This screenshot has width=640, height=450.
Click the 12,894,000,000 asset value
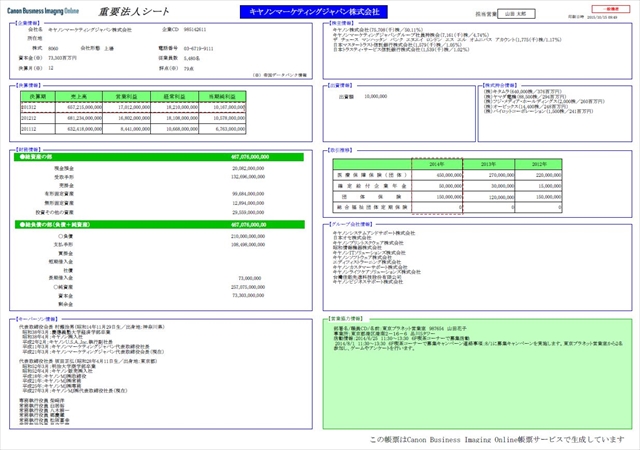tap(248, 203)
